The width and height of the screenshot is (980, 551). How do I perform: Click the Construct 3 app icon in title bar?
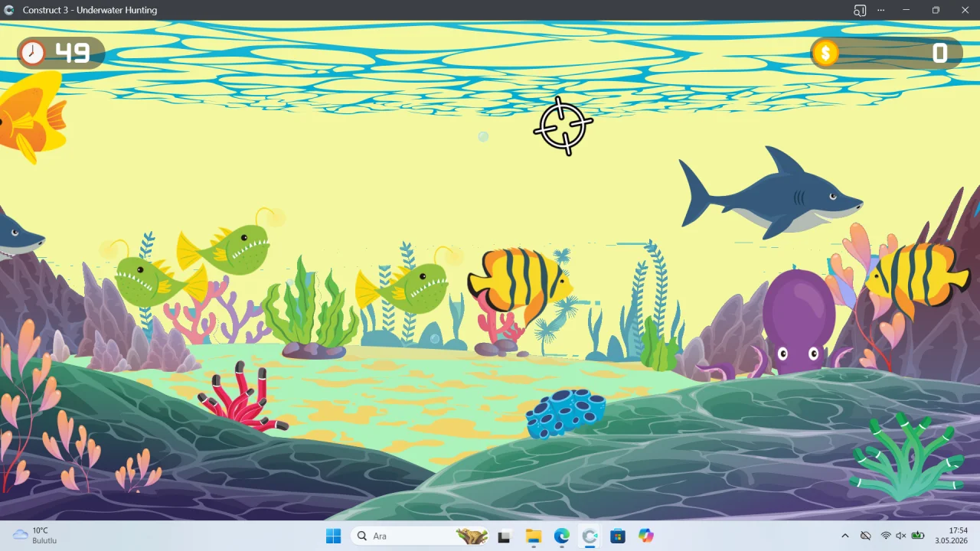tap(8, 10)
